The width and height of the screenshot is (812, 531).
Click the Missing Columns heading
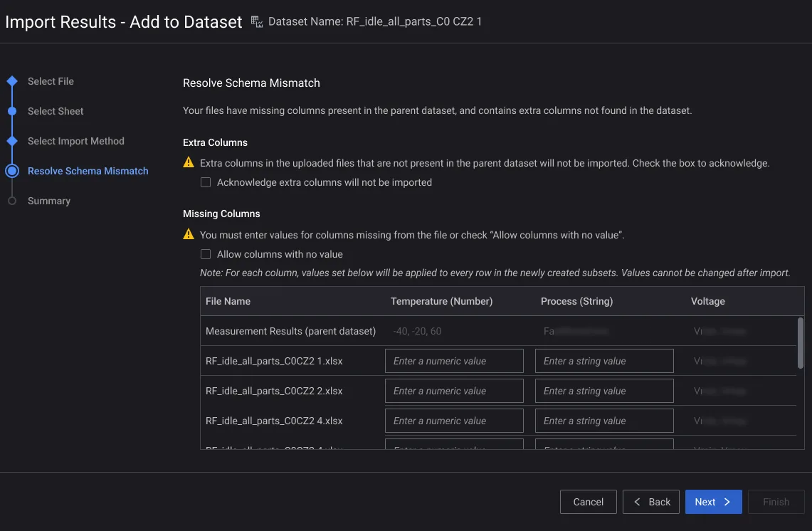tap(221, 214)
